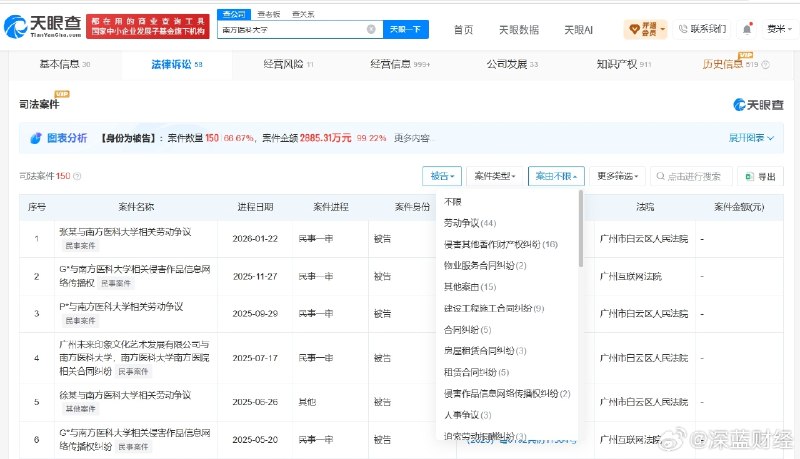The height and width of the screenshot is (459, 800).
Task: Click date 2025-07-17 in row 4
Action: (x=255, y=358)
